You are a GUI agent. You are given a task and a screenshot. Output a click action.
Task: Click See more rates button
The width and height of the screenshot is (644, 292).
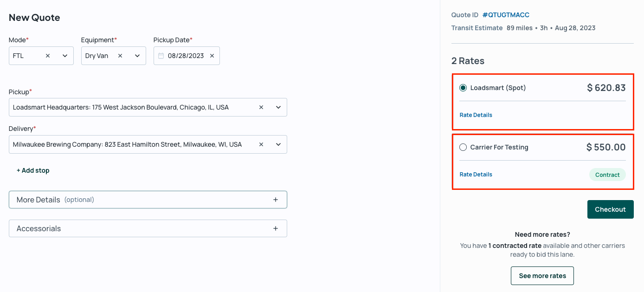pyautogui.click(x=542, y=276)
